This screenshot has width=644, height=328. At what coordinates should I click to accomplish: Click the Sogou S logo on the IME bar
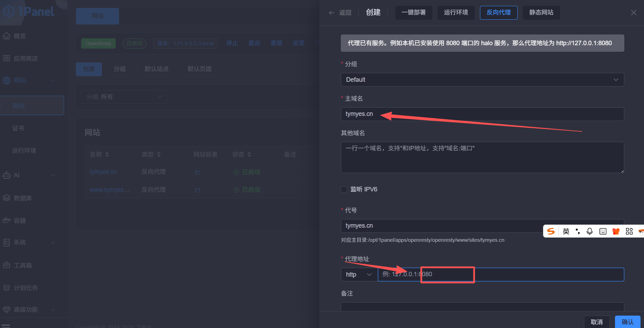[x=551, y=231]
